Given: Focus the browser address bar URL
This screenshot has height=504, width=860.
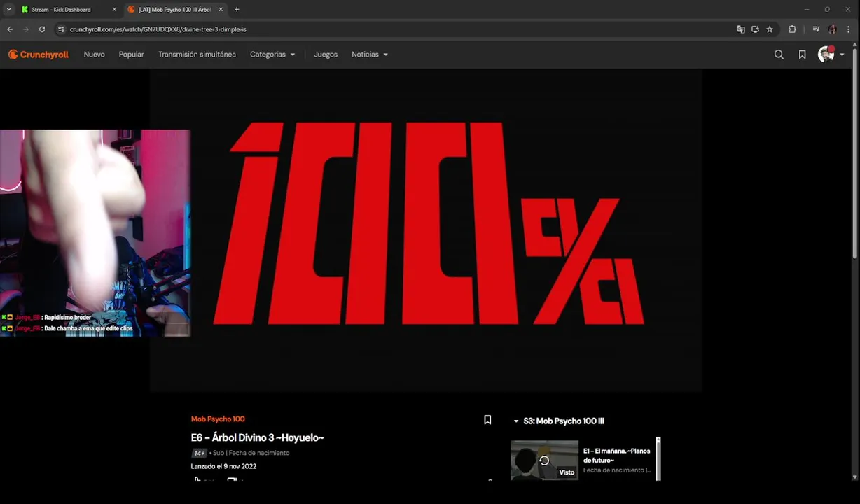Looking at the screenshot, I should [158, 29].
